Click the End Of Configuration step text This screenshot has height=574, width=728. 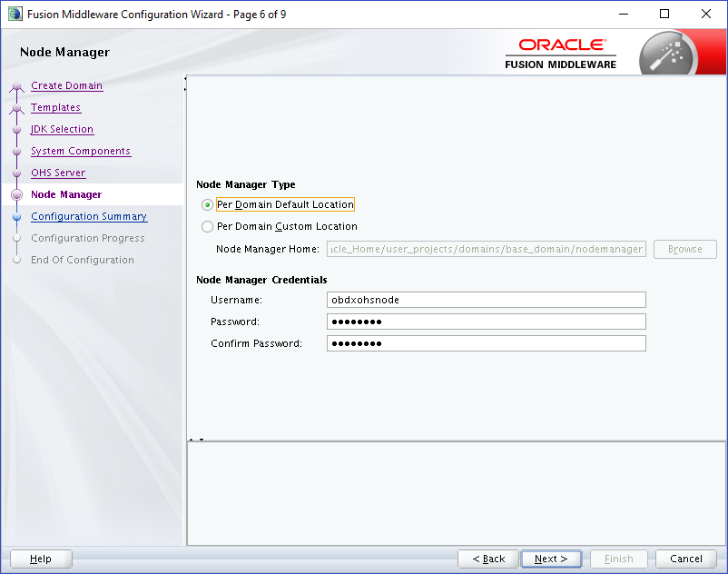point(83,261)
